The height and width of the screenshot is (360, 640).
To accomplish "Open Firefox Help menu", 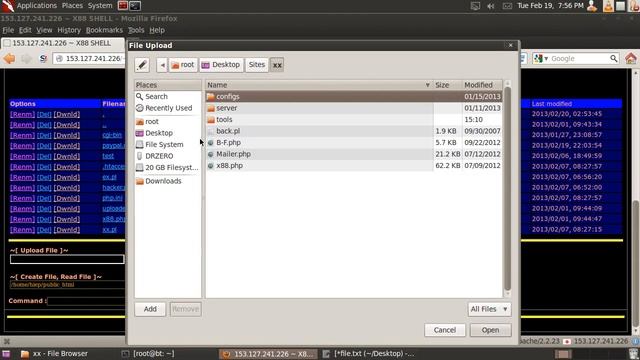I will pyautogui.click(x=157, y=30).
